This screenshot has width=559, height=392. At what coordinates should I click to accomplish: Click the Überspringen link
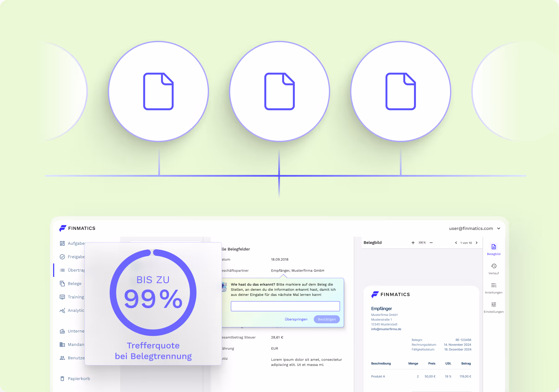click(x=296, y=319)
